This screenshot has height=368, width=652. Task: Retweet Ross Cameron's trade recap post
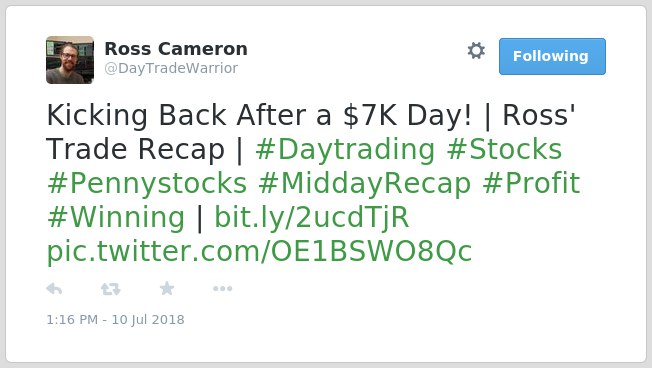tap(111, 289)
